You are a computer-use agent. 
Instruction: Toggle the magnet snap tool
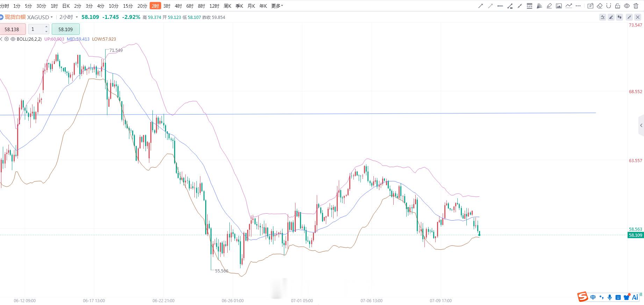(x=608, y=6)
